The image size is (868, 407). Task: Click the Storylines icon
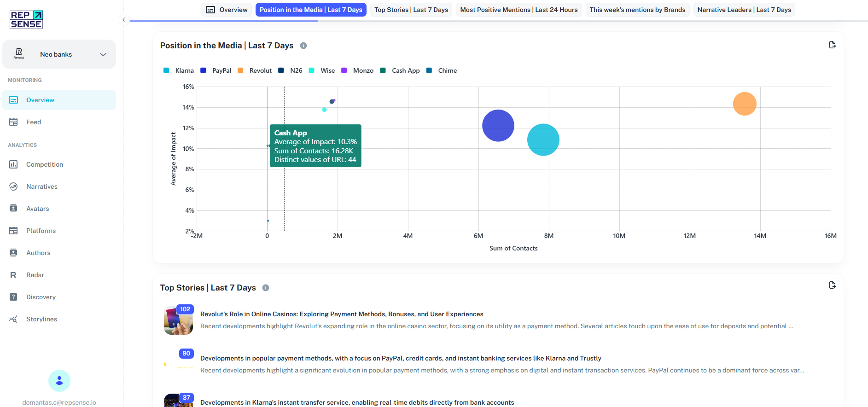click(x=13, y=319)
